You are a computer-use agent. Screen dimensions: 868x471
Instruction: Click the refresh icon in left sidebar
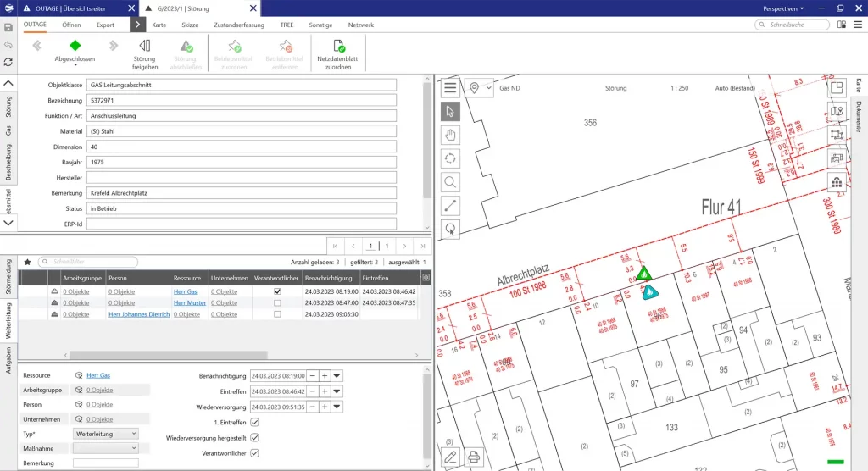tap(8, 62)
